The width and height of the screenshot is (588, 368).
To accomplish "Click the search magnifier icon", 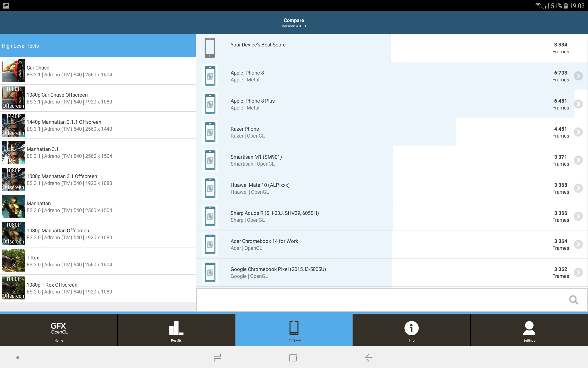I will coord(574,300).
